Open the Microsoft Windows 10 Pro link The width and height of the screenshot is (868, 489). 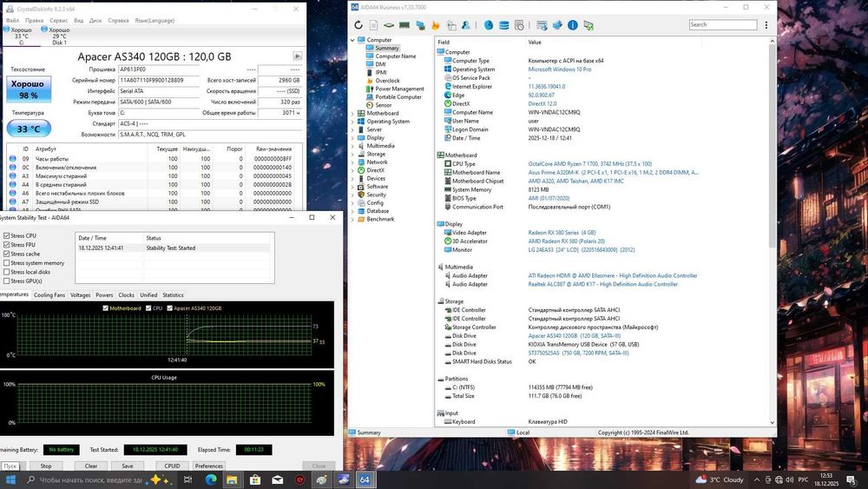(560, 69)
